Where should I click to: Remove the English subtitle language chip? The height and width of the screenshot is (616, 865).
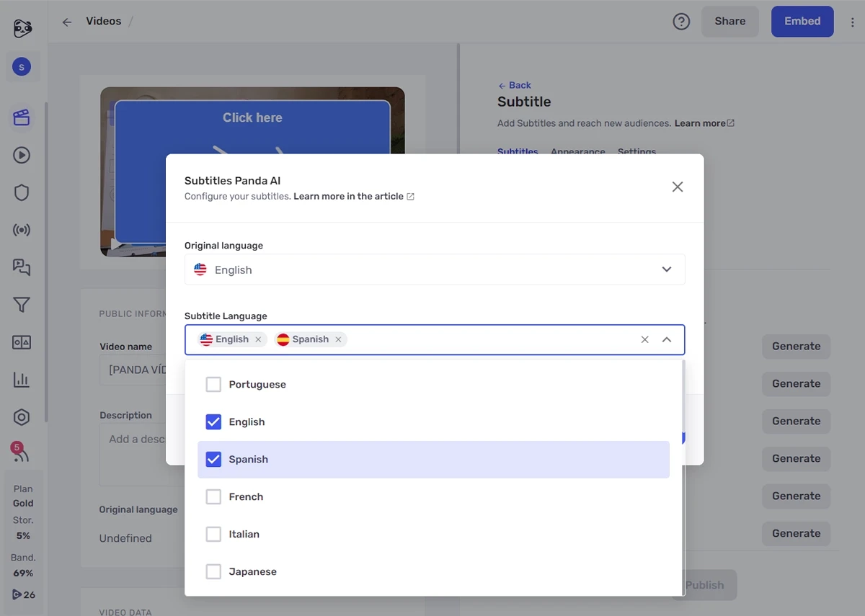(x=258, y=339)
